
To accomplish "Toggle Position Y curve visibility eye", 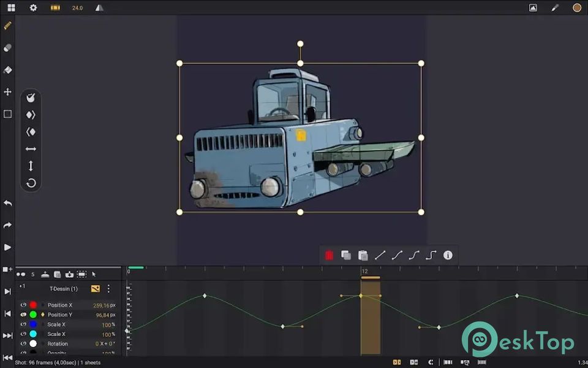I will pos(23,315).
